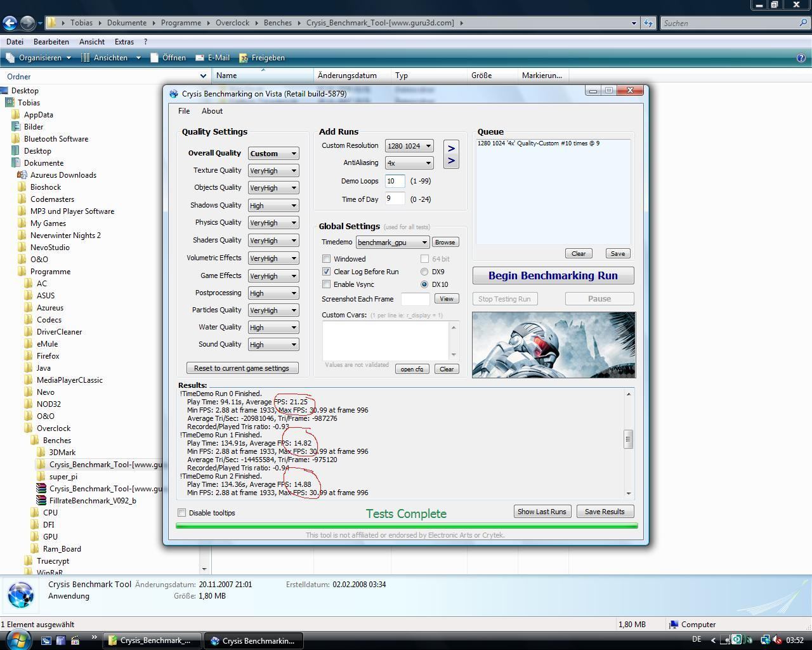
Task: Click the Demo Loops input field
Action: pos(395,181)
